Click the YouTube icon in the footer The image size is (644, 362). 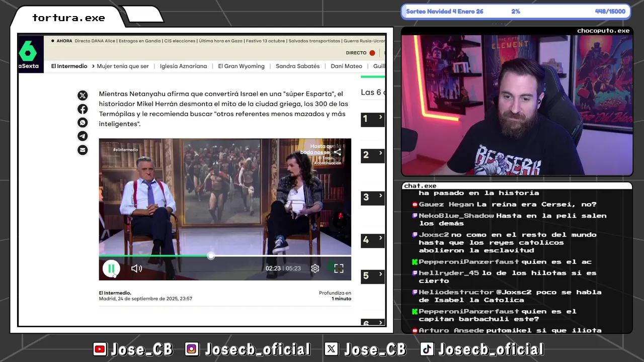click(x=100, y=349)
